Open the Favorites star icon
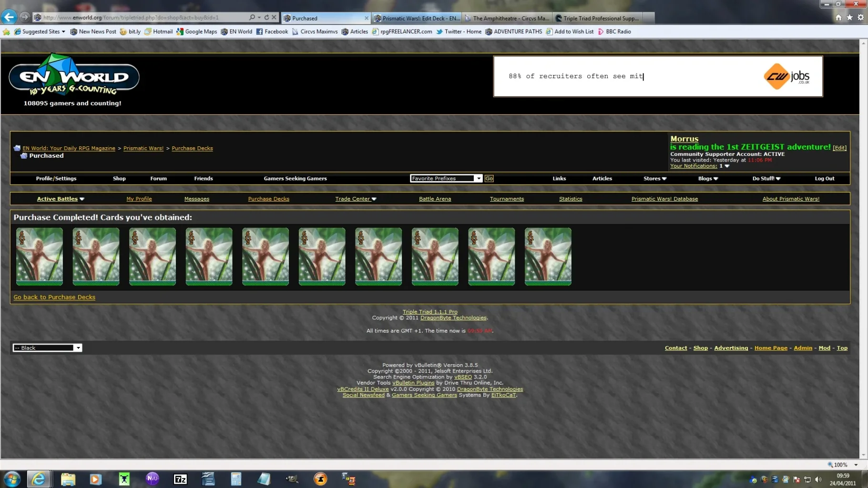Viewport: 868px width, 488px height. [x=849, y=18]
